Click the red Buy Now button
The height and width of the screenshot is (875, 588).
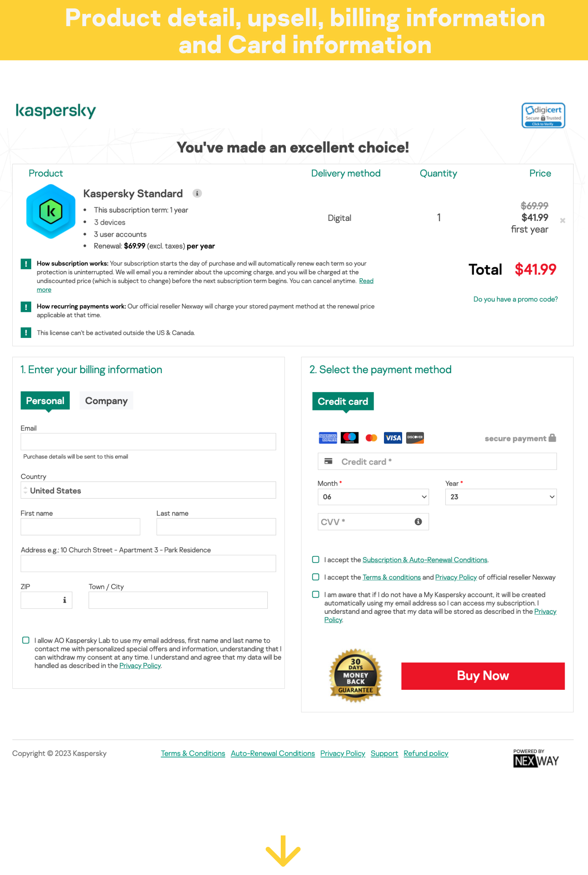click(x=483, y=676)
